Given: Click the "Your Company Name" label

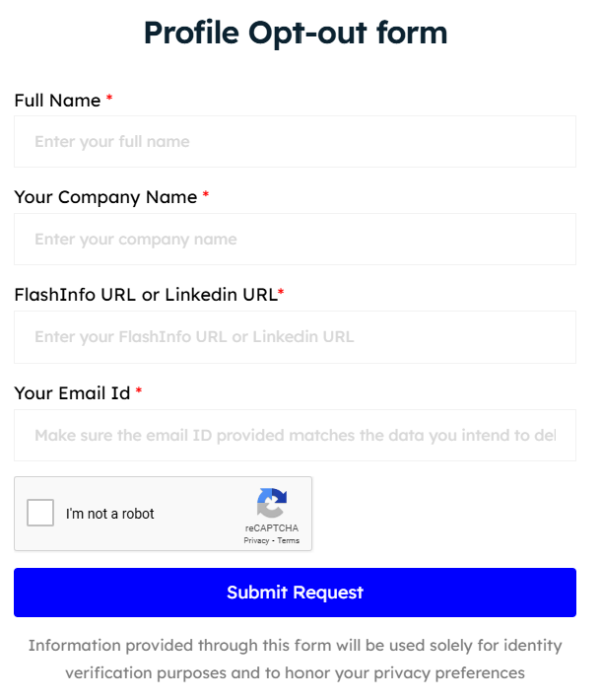Looking at the screenshot, I should point(105,197).
